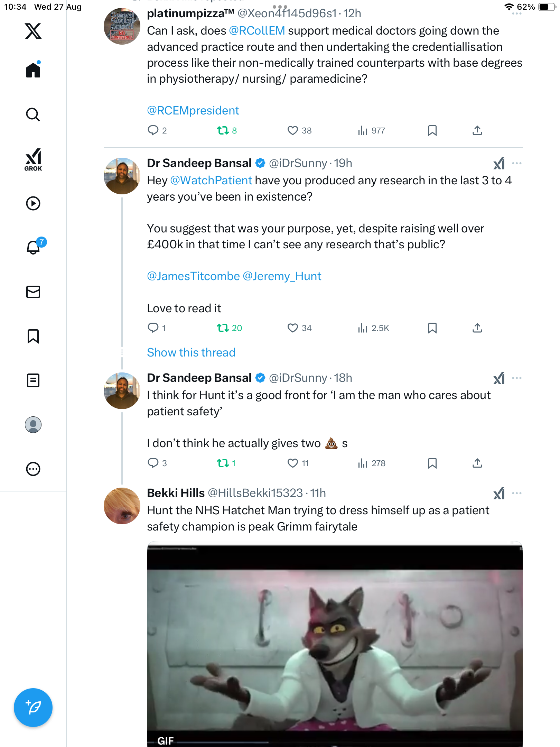Open the @RCEMpresident mention link
The height and width of the screenshot is (747, 560).
(x=193, y=111)
